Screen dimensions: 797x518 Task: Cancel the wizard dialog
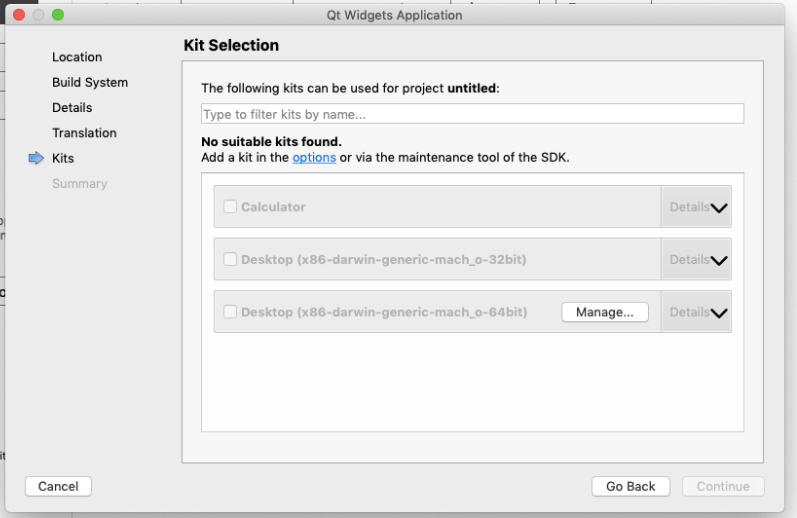pos(58,486)
